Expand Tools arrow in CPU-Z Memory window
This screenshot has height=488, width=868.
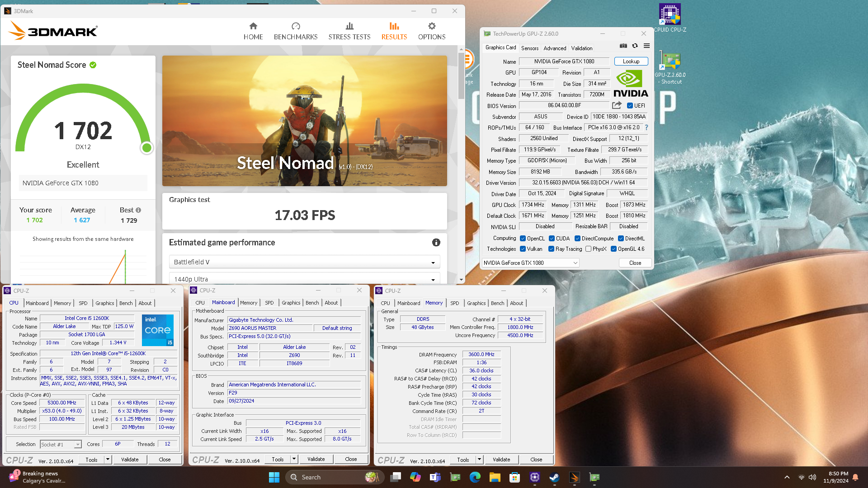click(x=479, y=460)
